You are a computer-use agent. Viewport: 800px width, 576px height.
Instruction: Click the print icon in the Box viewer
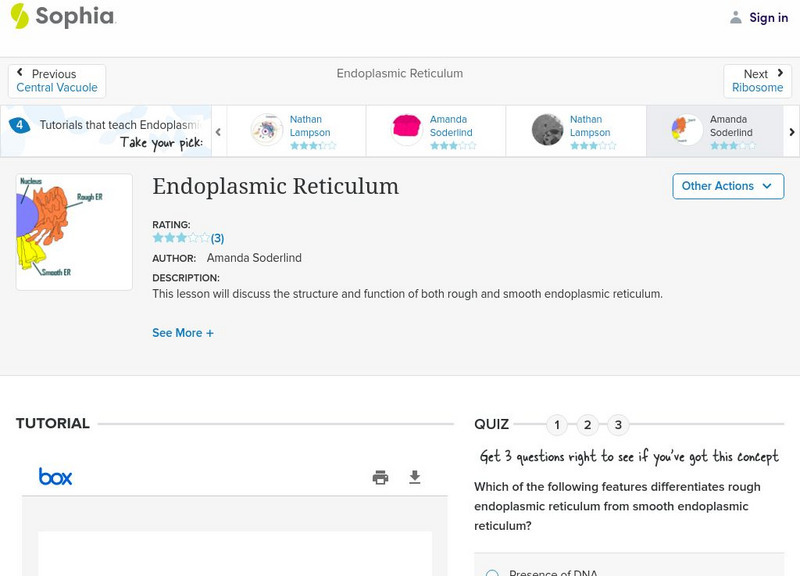coord(380,477)
